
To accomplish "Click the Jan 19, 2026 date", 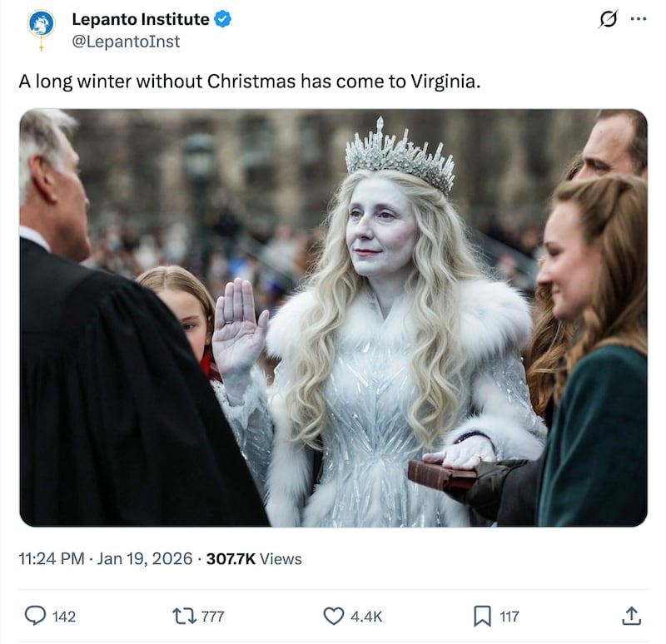I will pyautogui.click(x=144, y=559).
